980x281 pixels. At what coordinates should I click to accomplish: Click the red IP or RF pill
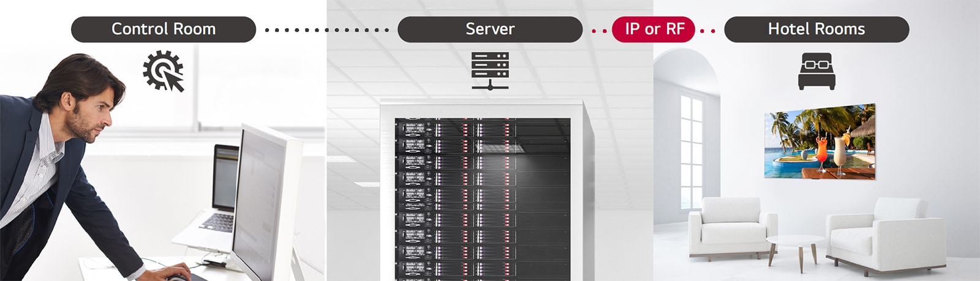[x=654, y=29]
